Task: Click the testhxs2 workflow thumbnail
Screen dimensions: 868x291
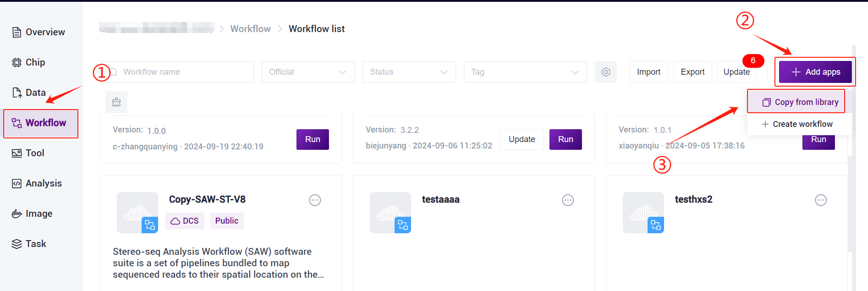Action: [643, 213]
